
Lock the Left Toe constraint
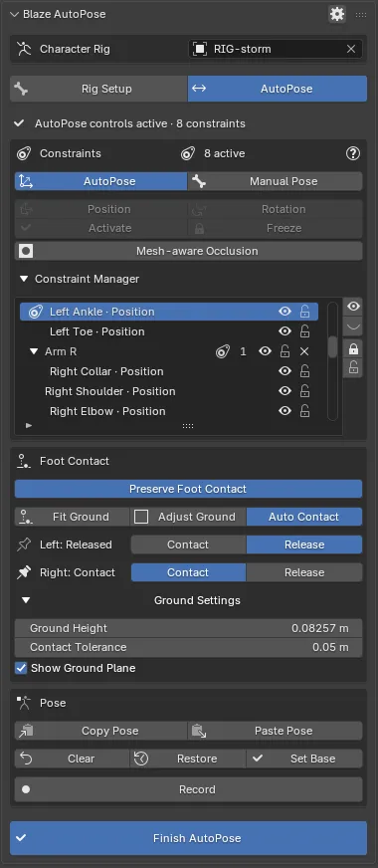(304, 331)
